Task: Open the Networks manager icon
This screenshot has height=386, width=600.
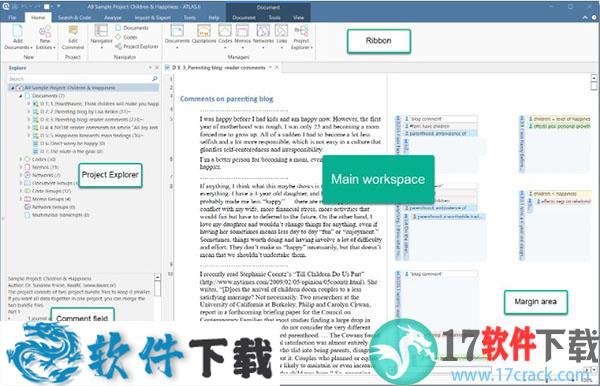Action: [x=263, y=31]
